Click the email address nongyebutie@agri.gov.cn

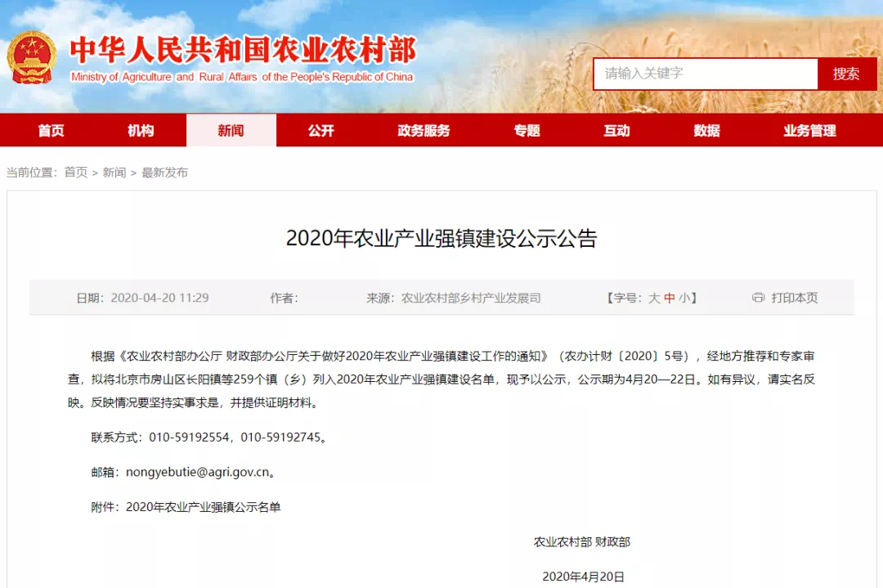coord(198,472)
